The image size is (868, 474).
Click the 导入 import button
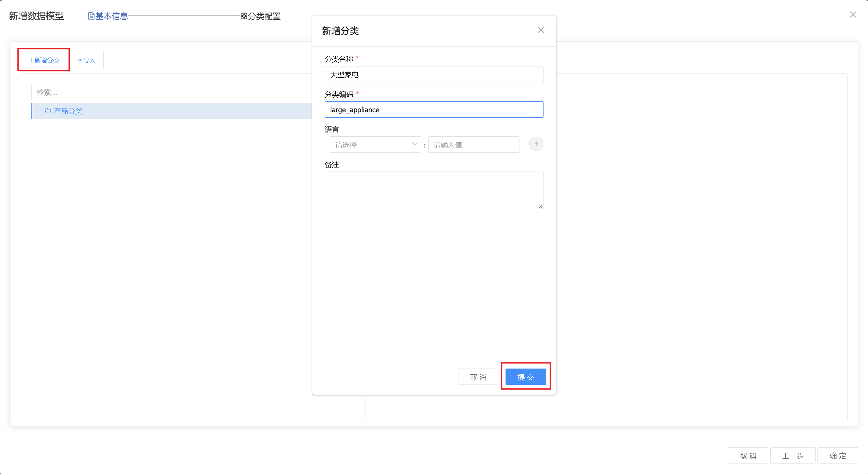coord(86,60)
